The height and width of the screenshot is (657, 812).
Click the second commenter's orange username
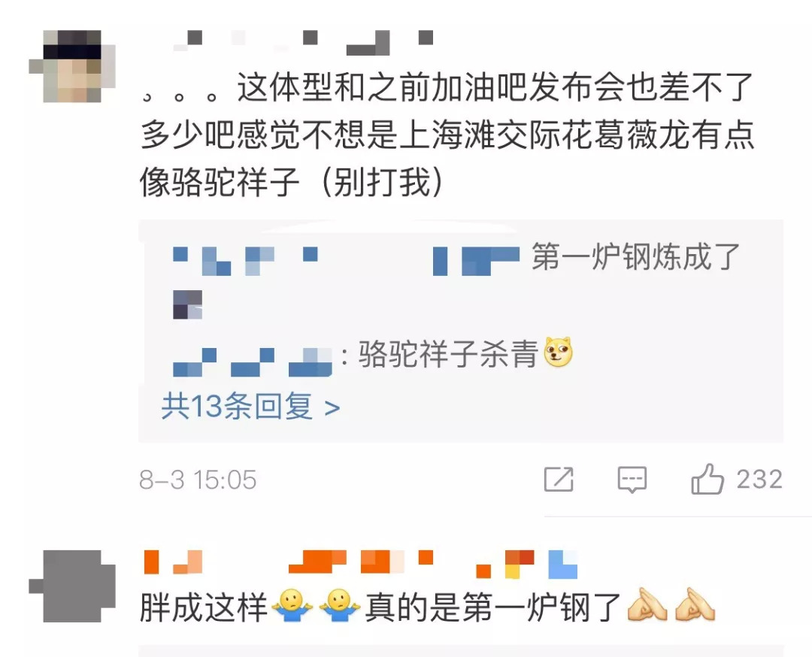[360, 564]
